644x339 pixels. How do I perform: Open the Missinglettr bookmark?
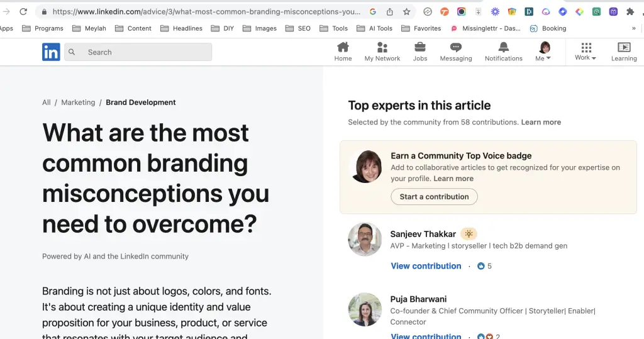(486, 28)
